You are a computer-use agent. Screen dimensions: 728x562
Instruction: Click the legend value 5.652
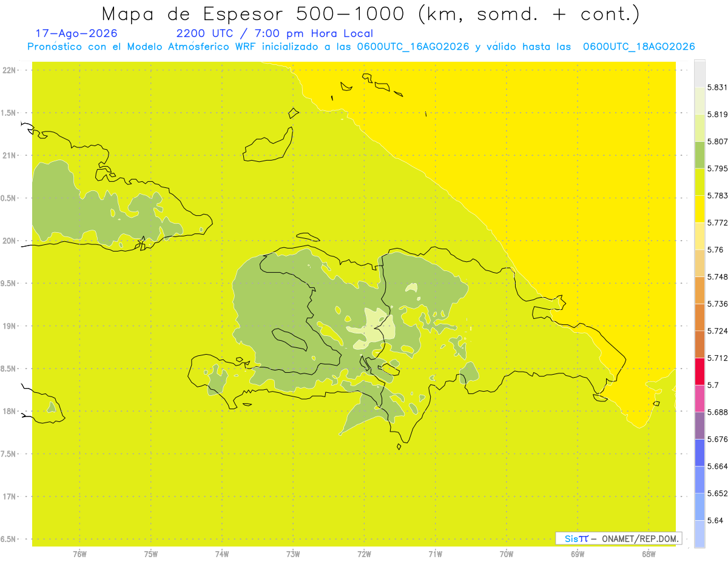[717, 493]
